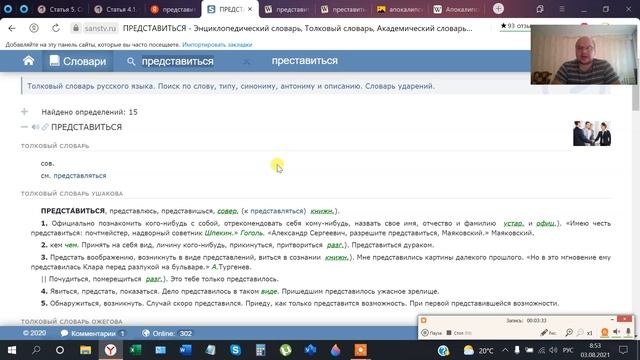Reload the current page
Screen dimensions: 640x360
click(56, 28)
